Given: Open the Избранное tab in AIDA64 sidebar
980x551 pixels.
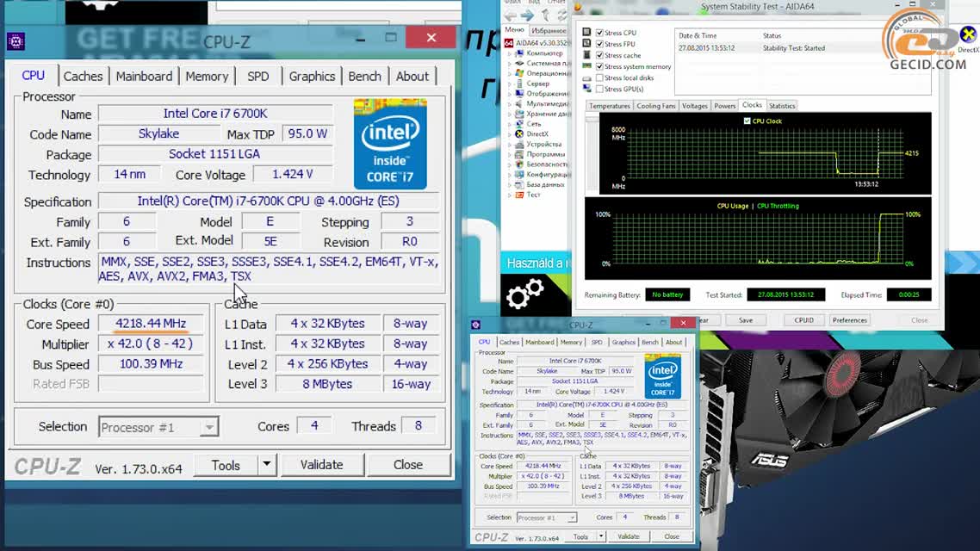Looking at the screenshot, I should coord(548,30).
